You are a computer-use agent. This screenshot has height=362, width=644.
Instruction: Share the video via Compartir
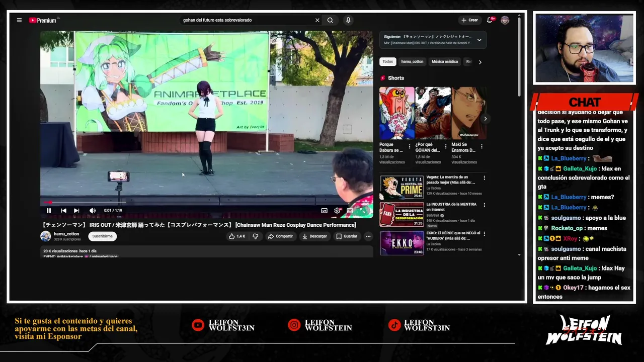coord(280,236)
